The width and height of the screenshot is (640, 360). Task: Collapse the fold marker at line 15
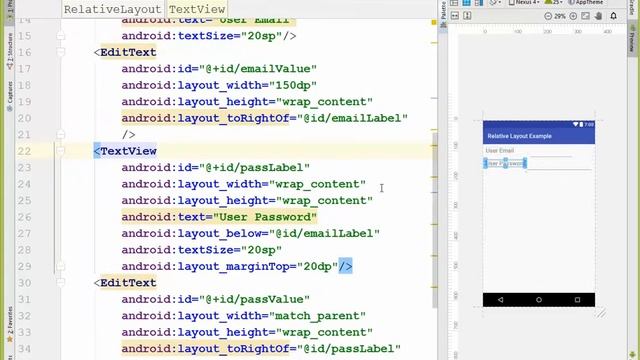tap(60, 36)
